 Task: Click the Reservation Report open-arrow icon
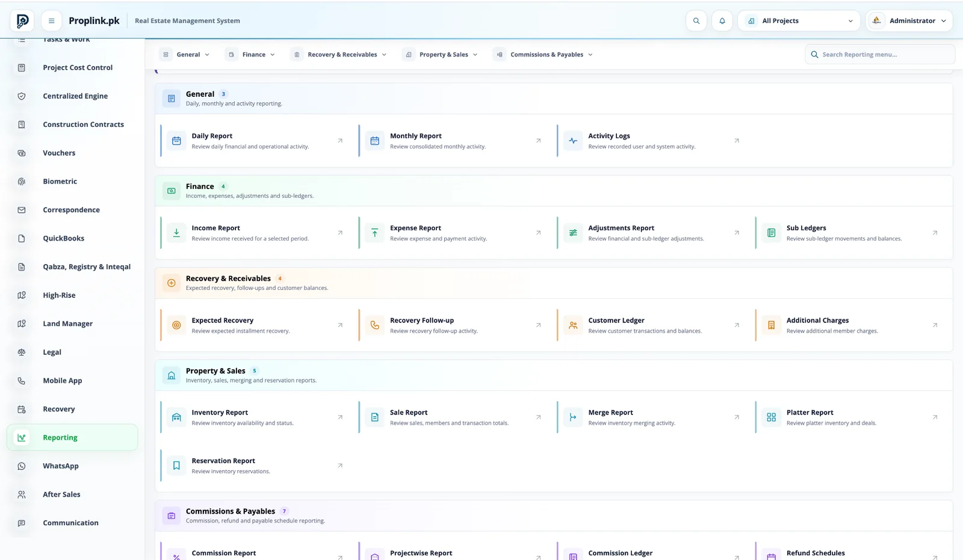click(x=340, y=466)
